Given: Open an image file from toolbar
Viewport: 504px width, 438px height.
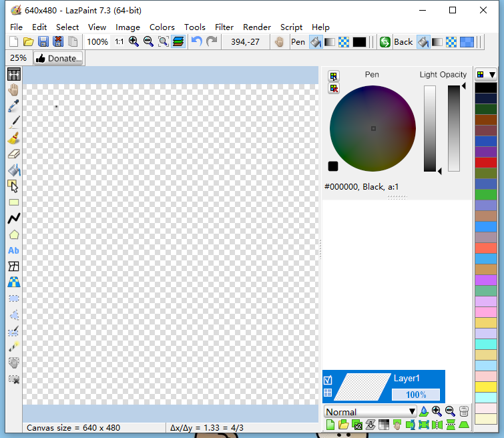Looking at the screenshot, I should point(28,42).
